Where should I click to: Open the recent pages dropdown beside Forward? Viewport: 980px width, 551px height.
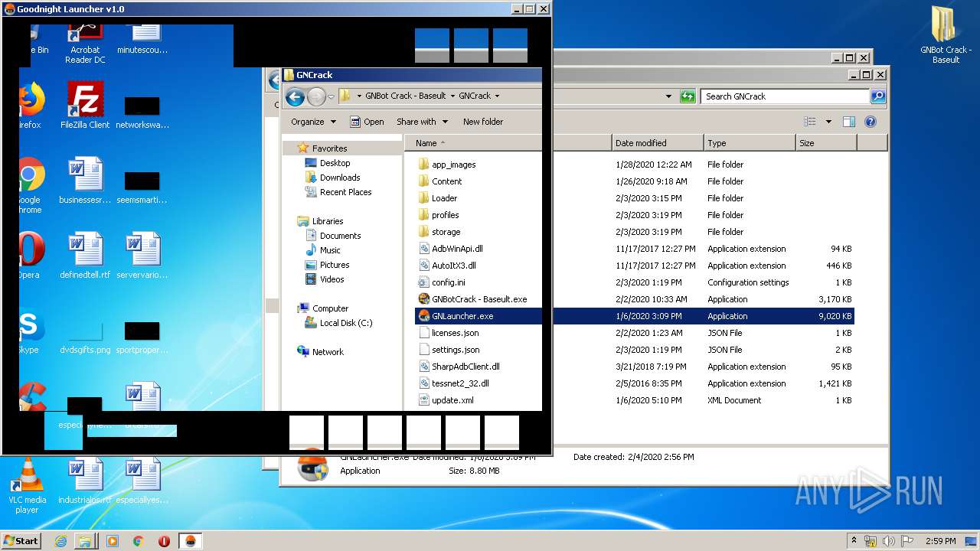[331, 96]
